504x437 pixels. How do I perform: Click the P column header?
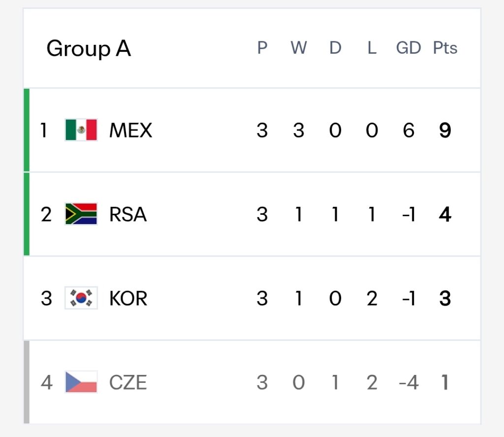point(262,48)
